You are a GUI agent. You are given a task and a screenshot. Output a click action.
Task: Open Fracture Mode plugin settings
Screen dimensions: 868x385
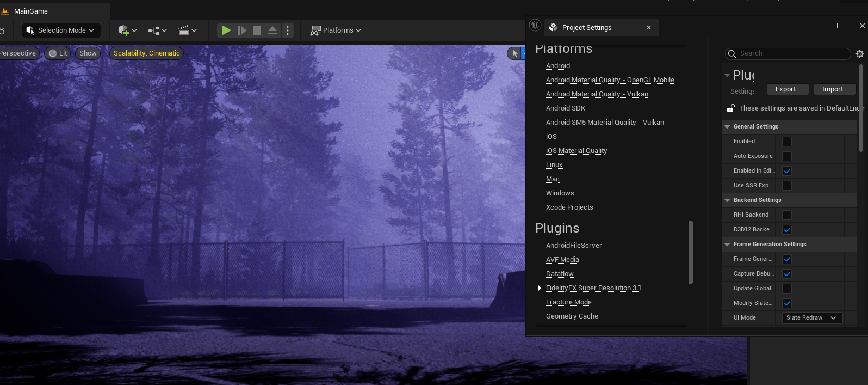[569, 302]
